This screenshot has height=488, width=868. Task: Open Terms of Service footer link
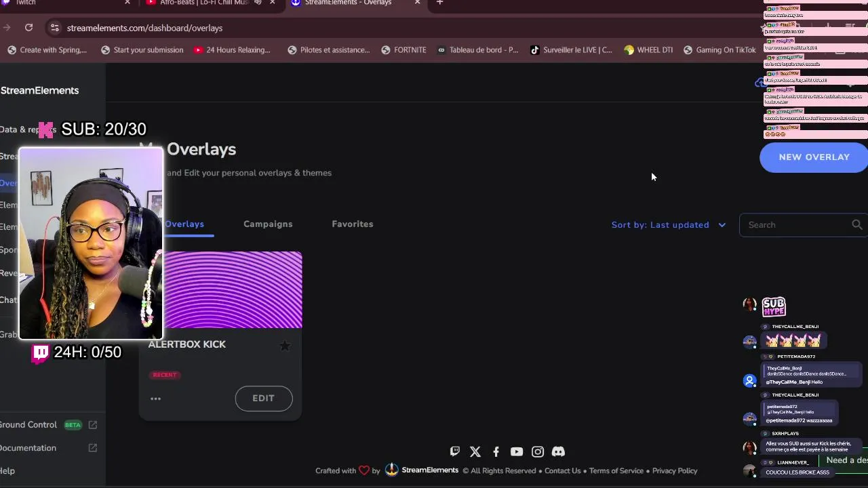click(x=616, y=471)
